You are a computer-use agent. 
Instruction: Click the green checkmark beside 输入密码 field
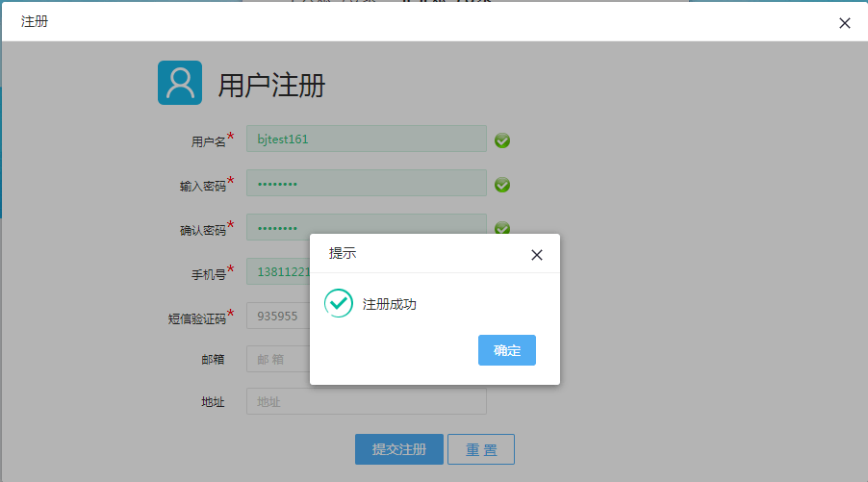pyautogui.click(x=502, y=185)
